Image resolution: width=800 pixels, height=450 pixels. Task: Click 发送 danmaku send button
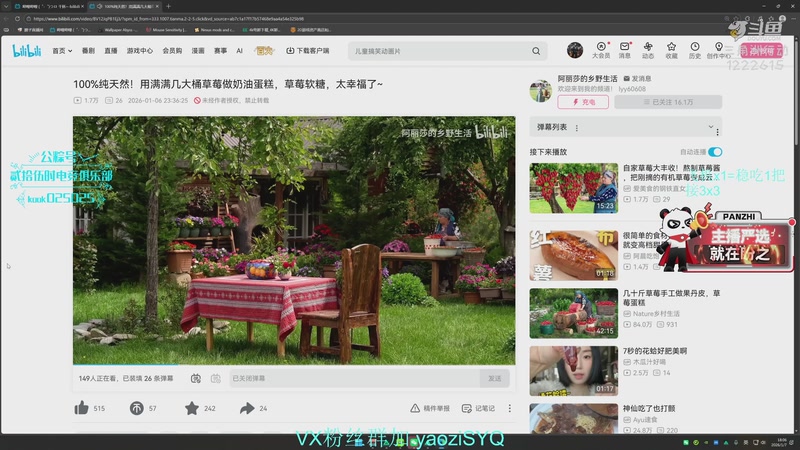(494, 379)
